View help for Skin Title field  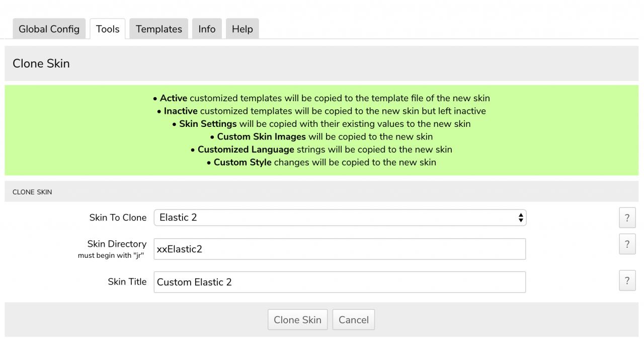pyautogui.click(x=627, y=281)
